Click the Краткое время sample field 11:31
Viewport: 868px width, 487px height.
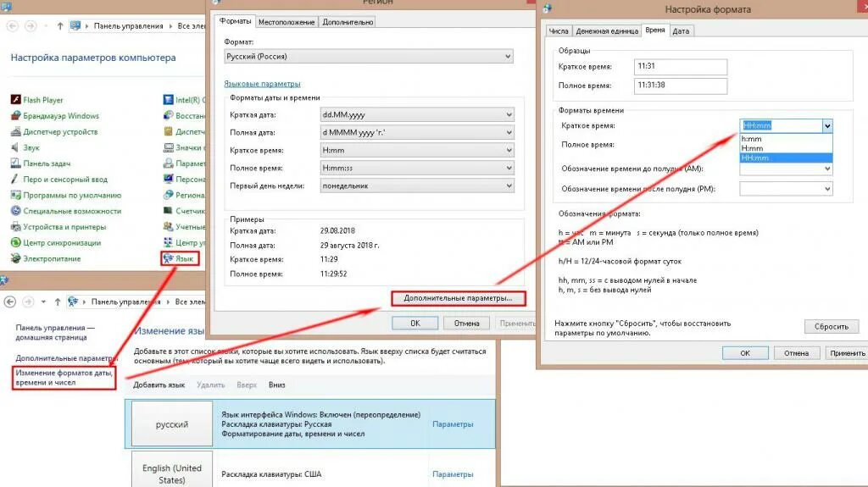tap(681, 66)
